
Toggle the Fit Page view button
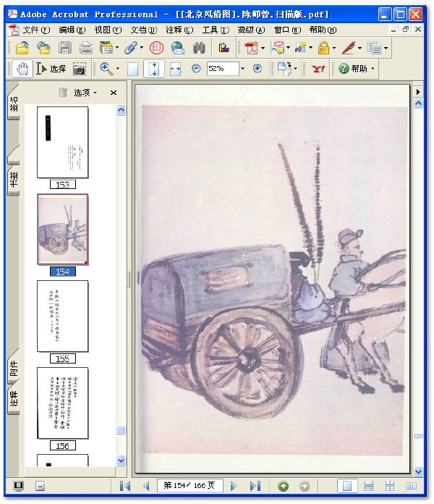pos(154,69)
